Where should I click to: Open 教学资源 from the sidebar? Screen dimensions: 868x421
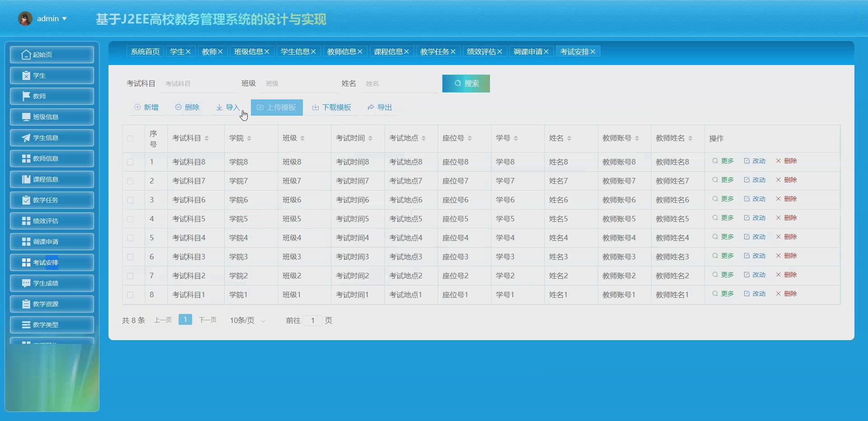pyautogui.click(x=51, y=304)
